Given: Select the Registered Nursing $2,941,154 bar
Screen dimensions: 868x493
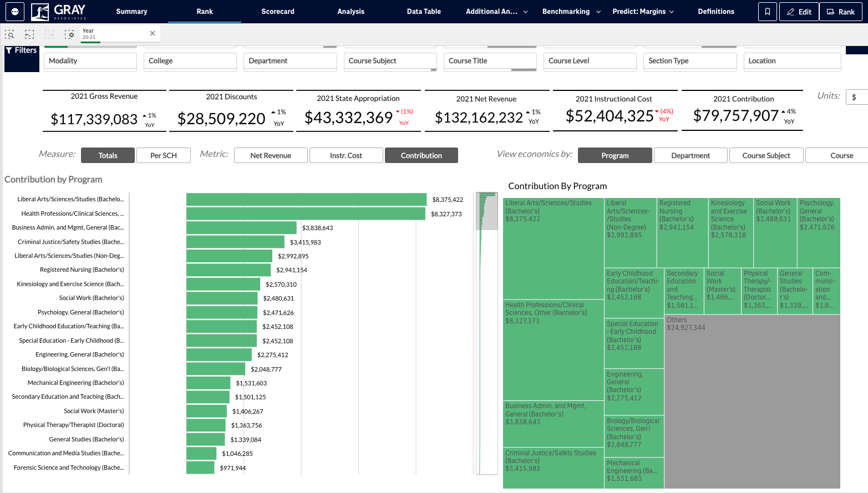Looking at the screenshot, I should coord(229,270).
